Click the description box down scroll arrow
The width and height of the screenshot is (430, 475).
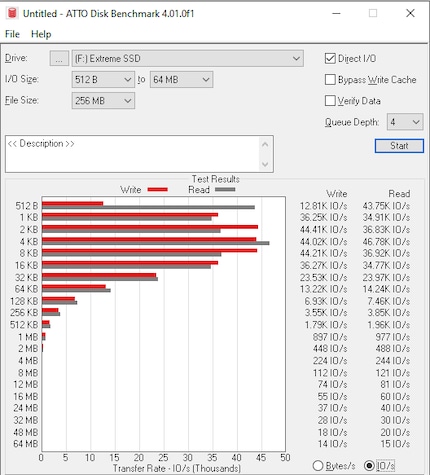[x=265, y=164]
